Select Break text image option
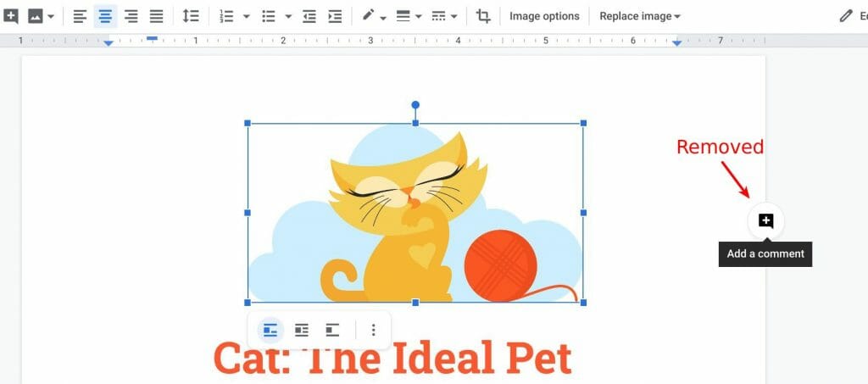This screenshot has width=868, height=384. (332, 331)
